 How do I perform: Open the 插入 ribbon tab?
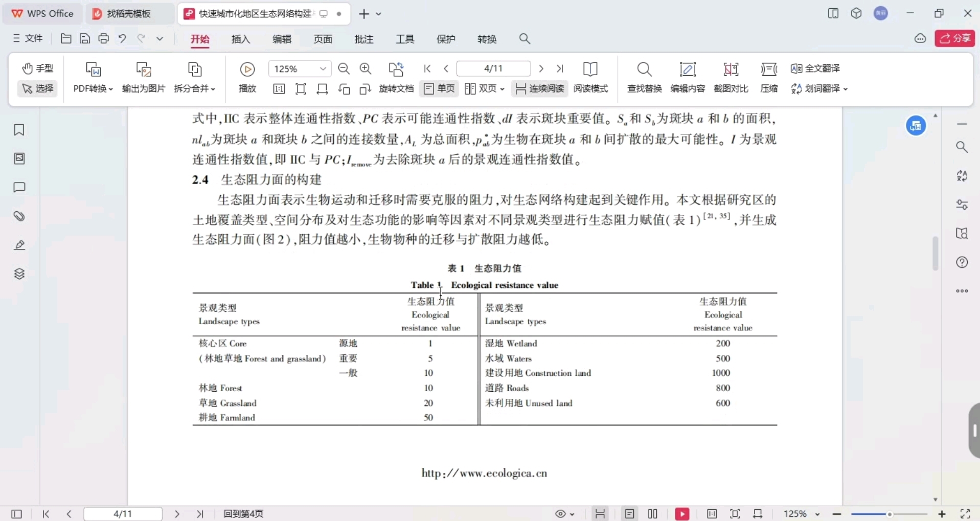241,39
